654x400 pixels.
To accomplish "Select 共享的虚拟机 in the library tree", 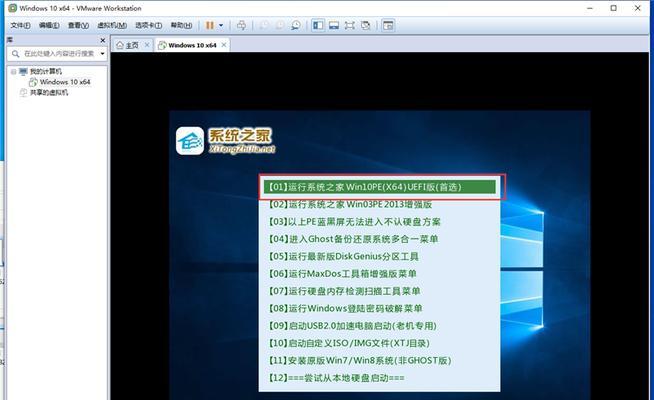I will pos(49,93).
